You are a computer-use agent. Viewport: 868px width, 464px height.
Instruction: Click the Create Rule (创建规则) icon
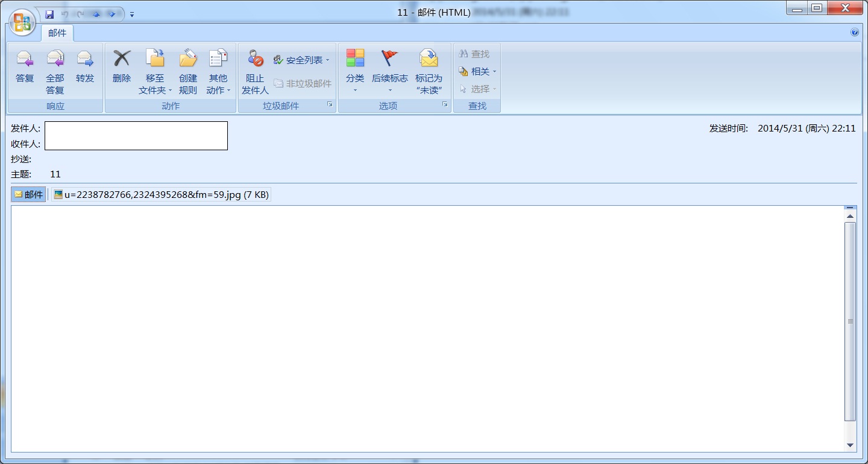click(x=187, y=60)
